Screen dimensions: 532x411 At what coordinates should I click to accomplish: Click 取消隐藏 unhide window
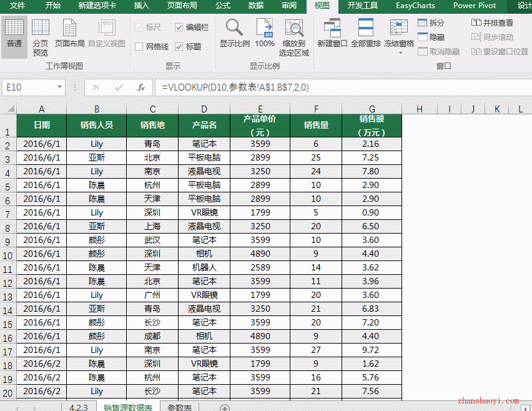[x=439, y=52]
